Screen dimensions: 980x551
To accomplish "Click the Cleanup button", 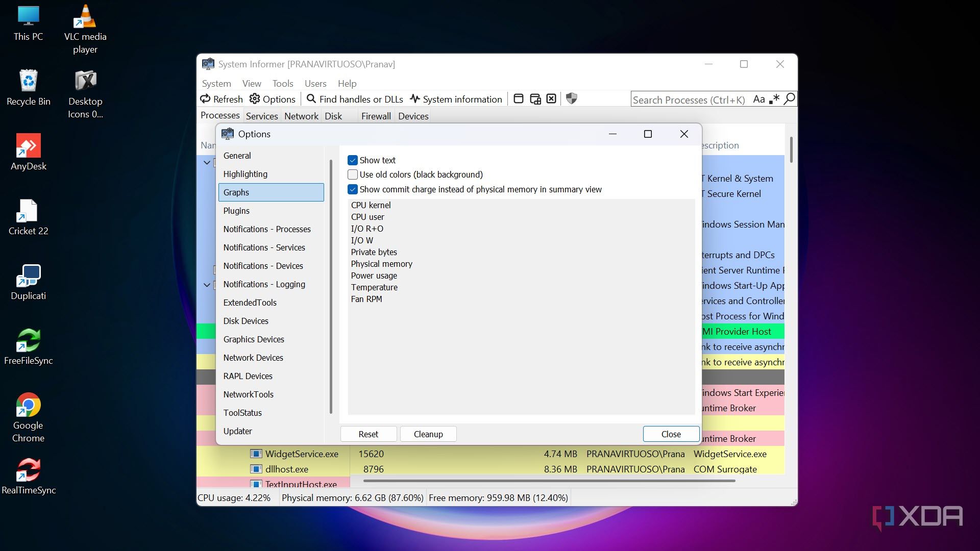I will 428,434.
